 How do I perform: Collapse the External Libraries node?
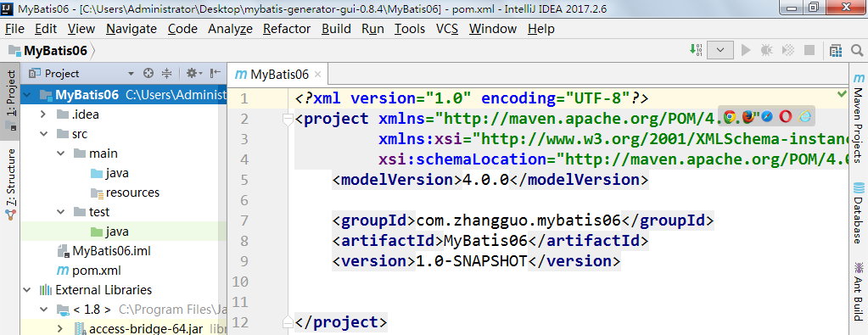[26, 289]
